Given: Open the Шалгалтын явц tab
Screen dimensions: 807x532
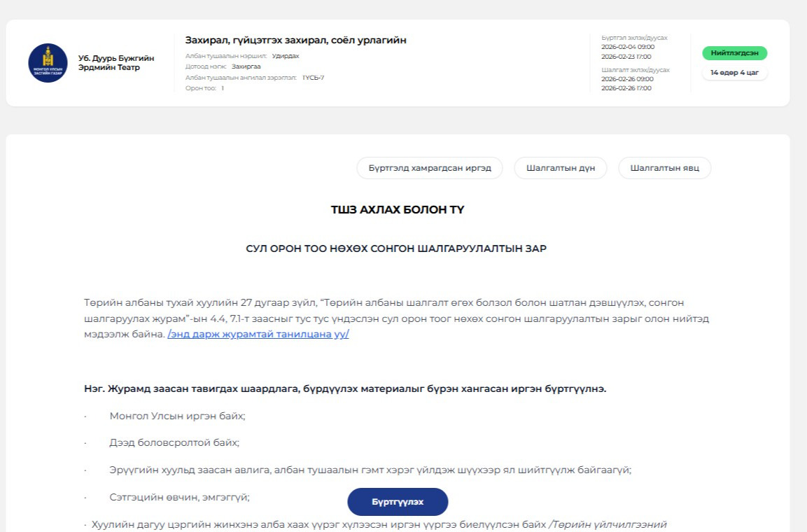Looking at the screenshot, I should [664, 168].
